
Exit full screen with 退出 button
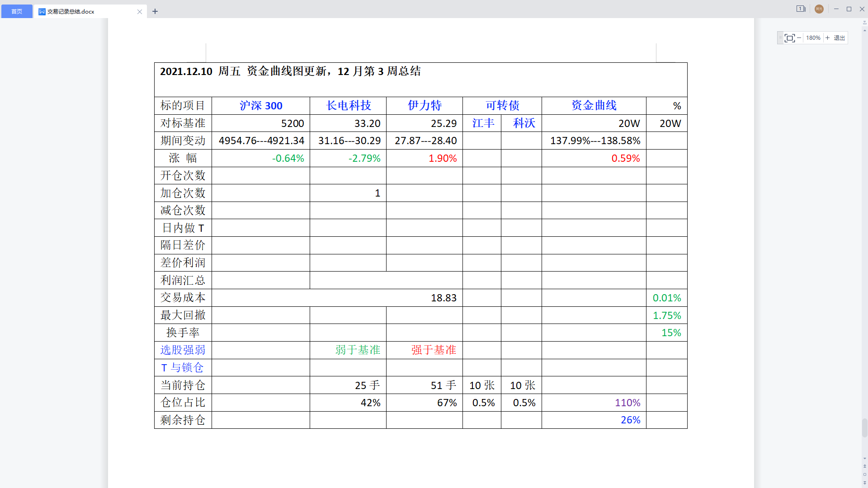point(840,38)
